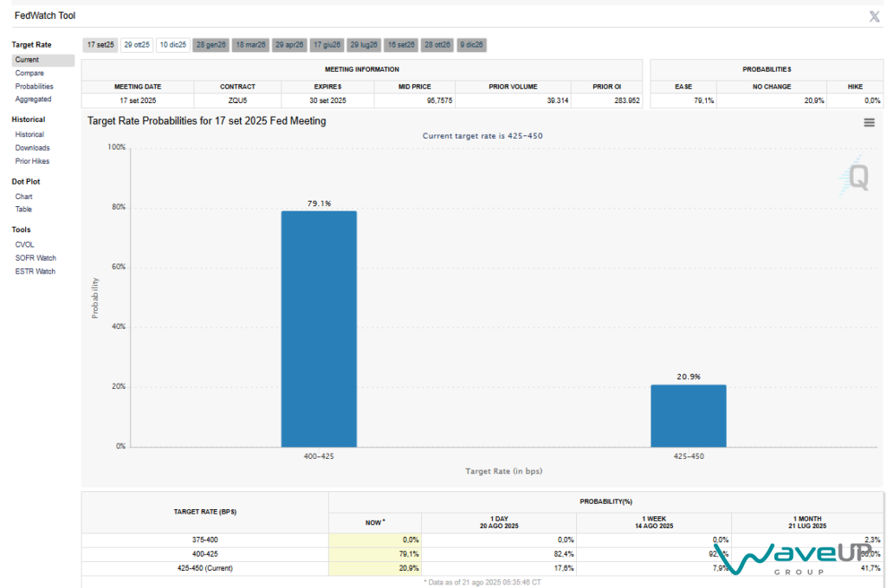This screenshot has height=588, width=887.
Task: Open Prior Hikes page
Action: tap(32, 161)
